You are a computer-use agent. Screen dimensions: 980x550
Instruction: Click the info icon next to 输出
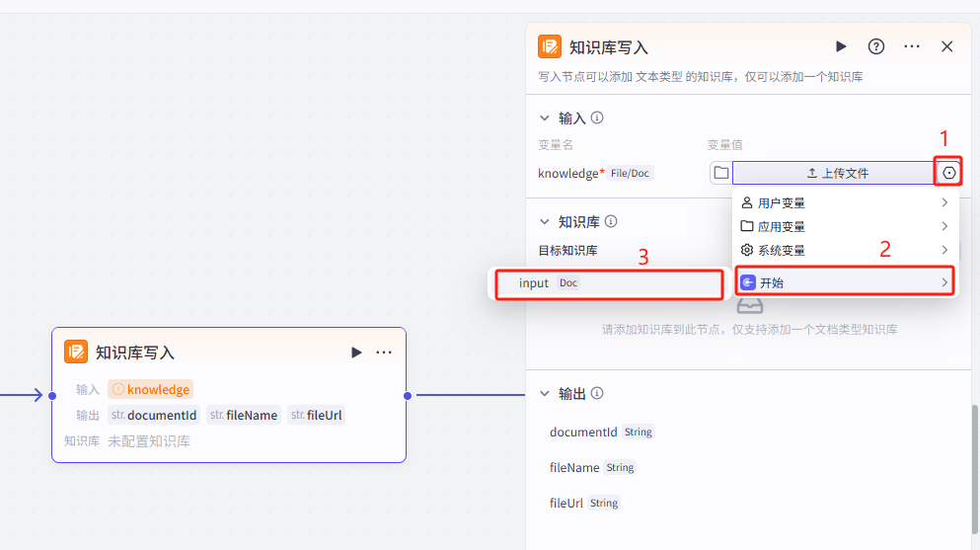[x=597, y=393]
